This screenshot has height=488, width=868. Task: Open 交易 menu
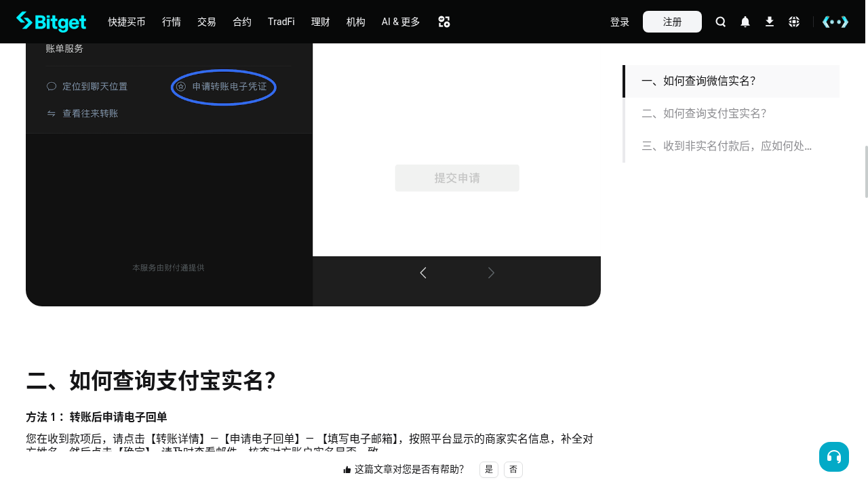(207, 22)
